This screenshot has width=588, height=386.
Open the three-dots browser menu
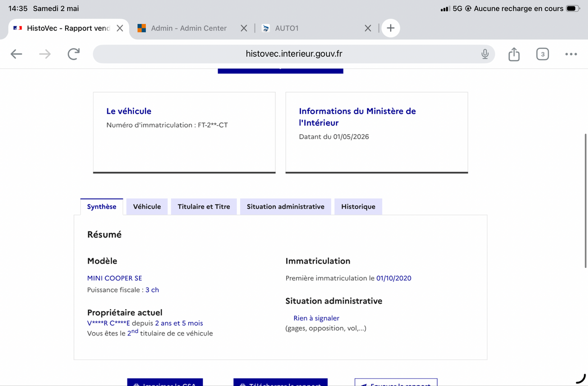(x=571, y=54)
